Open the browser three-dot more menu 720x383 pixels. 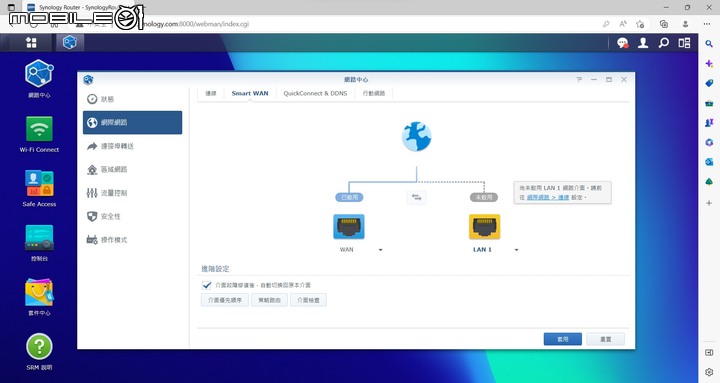[707, 24]
